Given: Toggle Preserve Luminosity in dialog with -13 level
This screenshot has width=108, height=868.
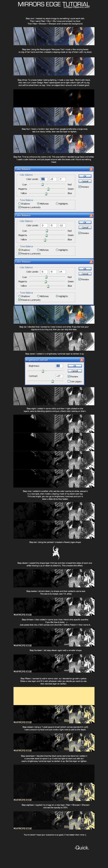Looking at the screenshot, I should 30,253.
